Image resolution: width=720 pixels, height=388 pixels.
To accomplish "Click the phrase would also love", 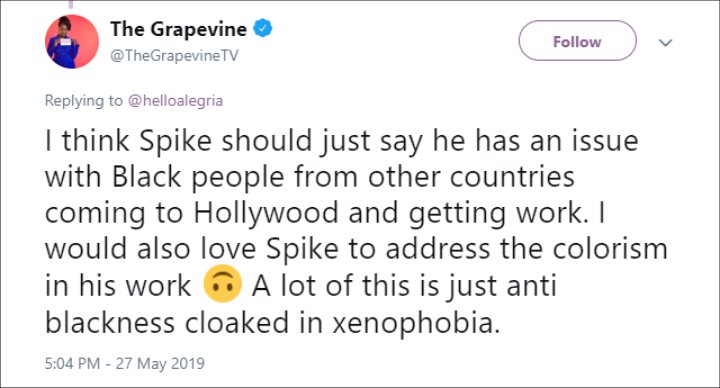I will click(151, 249).
